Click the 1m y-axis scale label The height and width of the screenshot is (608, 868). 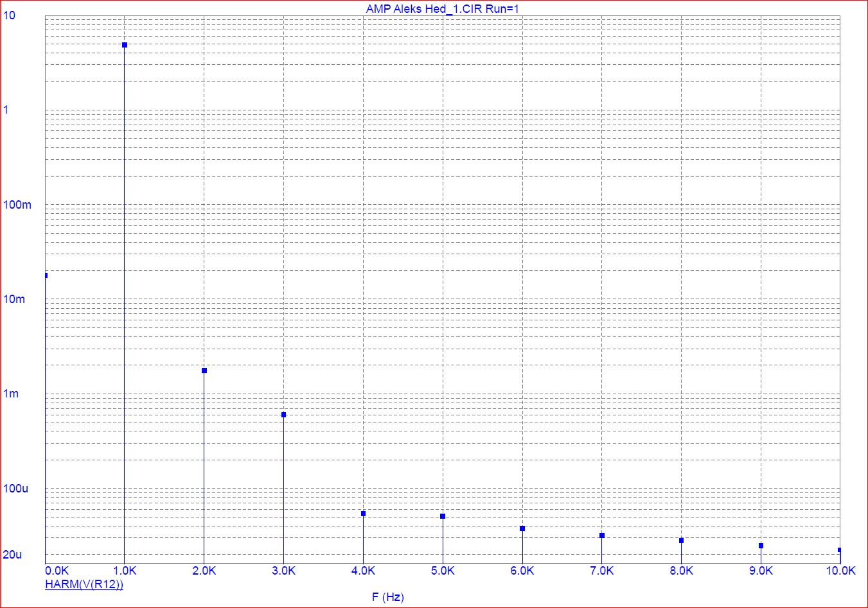12,394
